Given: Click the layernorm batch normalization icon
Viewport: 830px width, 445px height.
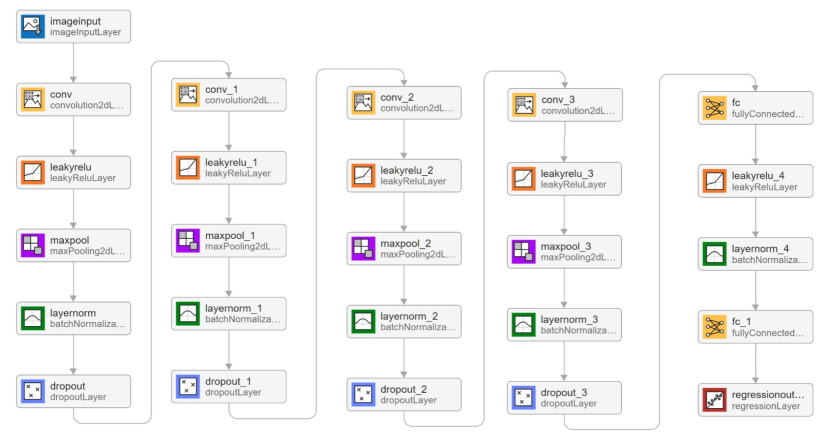Looking at the screenshot, I should pos(33,318).
